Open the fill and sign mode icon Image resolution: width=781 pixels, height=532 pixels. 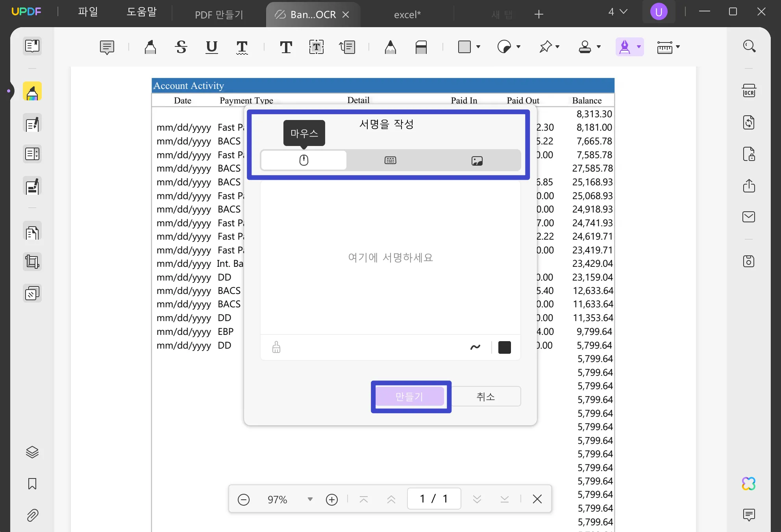[x=32, y=187]
